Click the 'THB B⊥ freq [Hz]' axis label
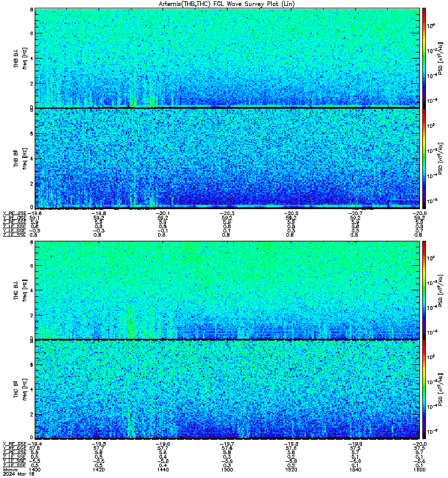This screenshot has height=478, width=448. 20,58
